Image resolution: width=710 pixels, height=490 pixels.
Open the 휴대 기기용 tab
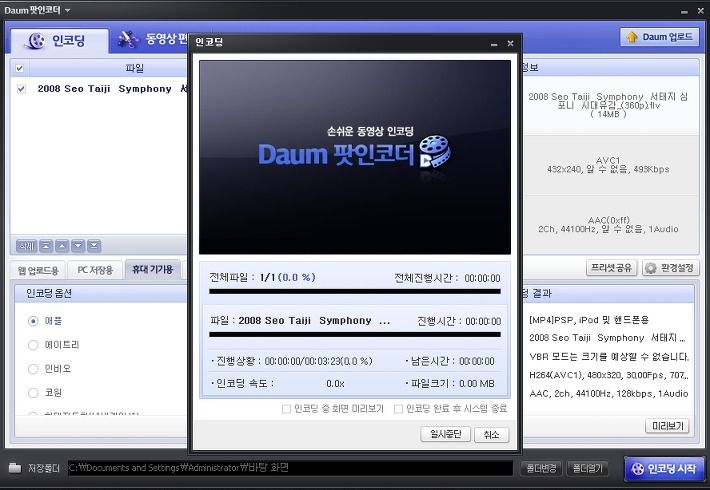point(153,269)
